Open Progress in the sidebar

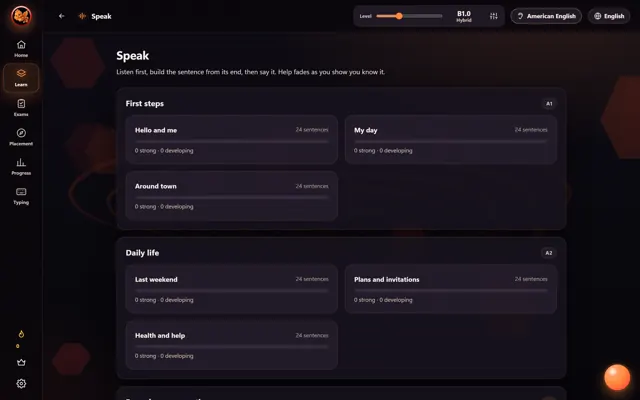(x=21, y=166)
